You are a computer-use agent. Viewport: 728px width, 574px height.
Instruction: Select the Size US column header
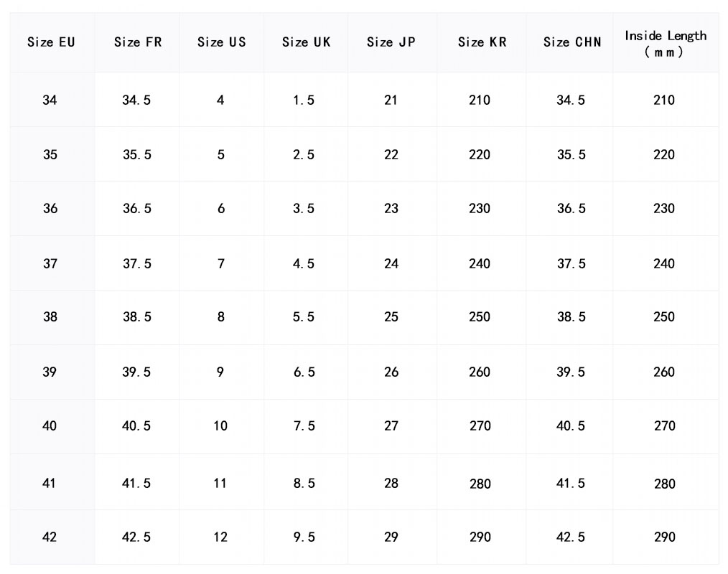(221, 42)
